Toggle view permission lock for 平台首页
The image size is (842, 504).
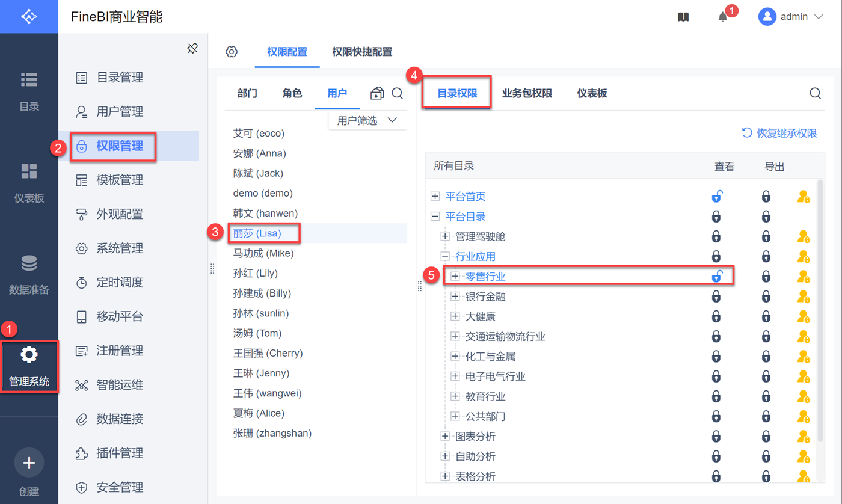(x=716, y=197)
